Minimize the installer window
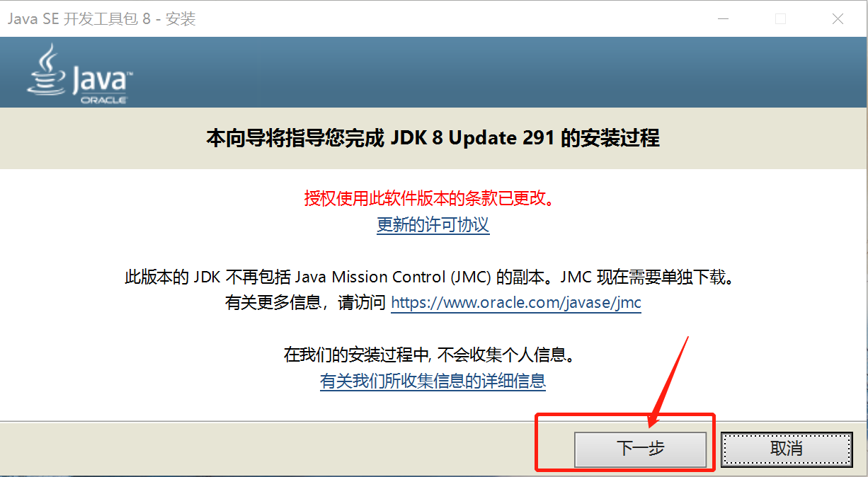The width and height of the screenshot is (868, 477). pos(723,19)
